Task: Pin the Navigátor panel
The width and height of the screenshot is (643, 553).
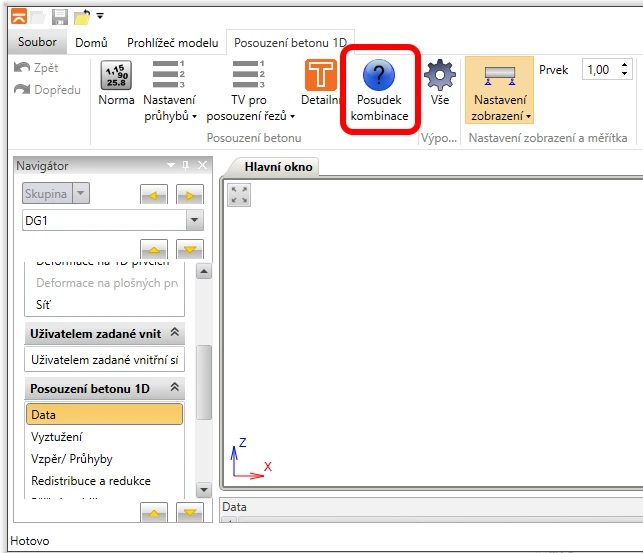Action: coord(185,165)
